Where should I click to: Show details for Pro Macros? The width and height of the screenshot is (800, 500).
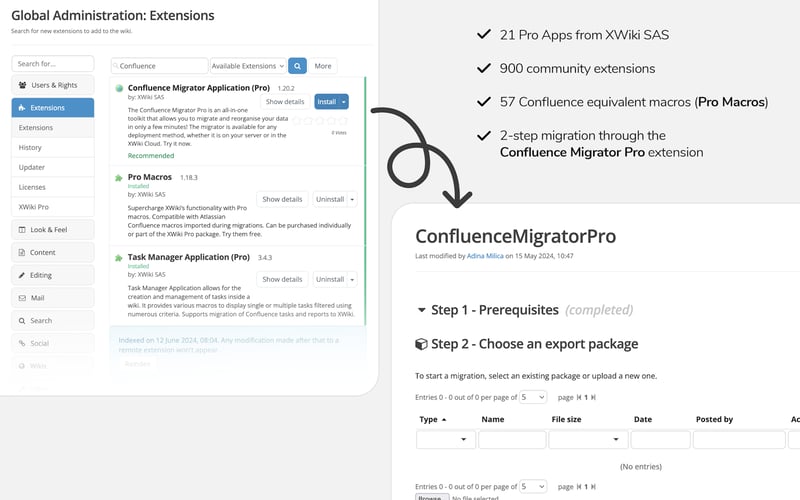(x=282, y=199)
